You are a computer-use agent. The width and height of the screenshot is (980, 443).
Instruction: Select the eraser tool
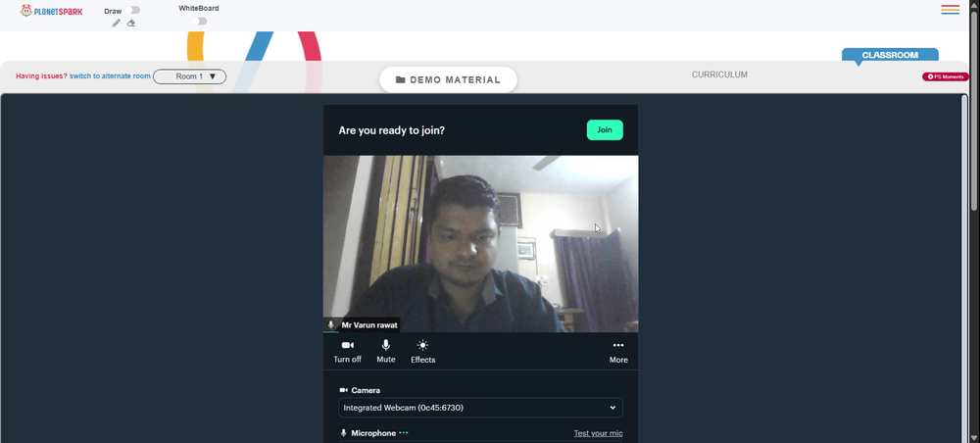pos(131,24)
